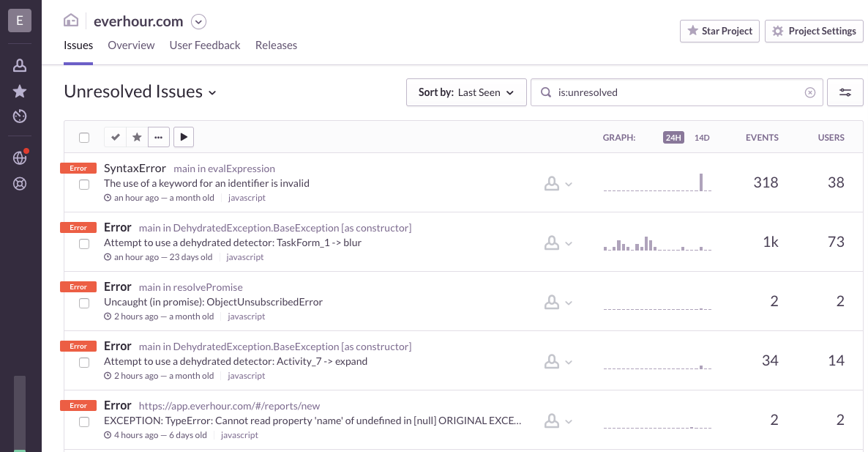Open the ellipsis more actions button
Viewport: 868px width, 452px height.
[158, 137]
